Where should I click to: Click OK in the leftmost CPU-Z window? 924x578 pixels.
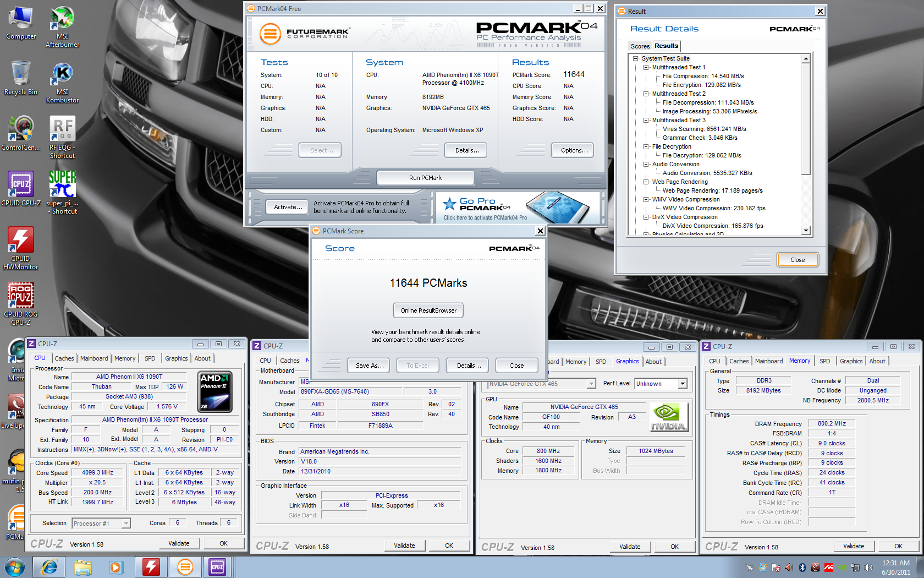223,543
